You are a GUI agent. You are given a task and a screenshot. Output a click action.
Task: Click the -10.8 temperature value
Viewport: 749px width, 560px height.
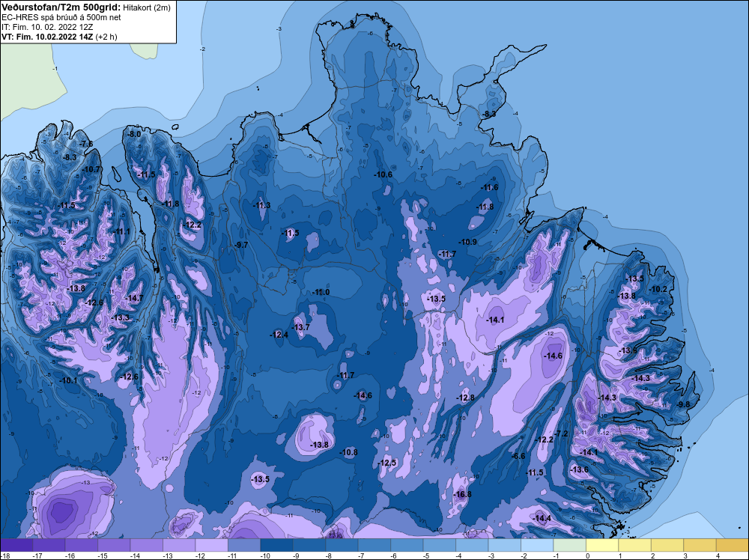click(349, 452)
